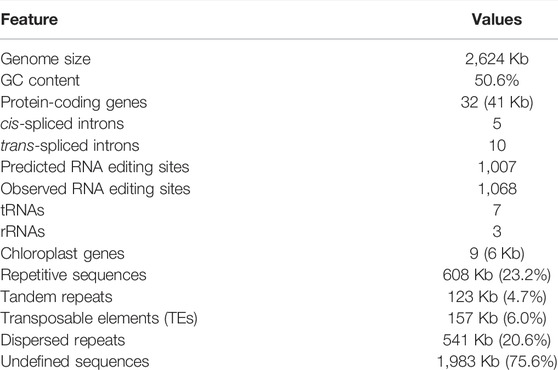Screen dimensions: 558x370
Task: Click the 608 Kb (23.2%) value
Action: click(496, 275)
